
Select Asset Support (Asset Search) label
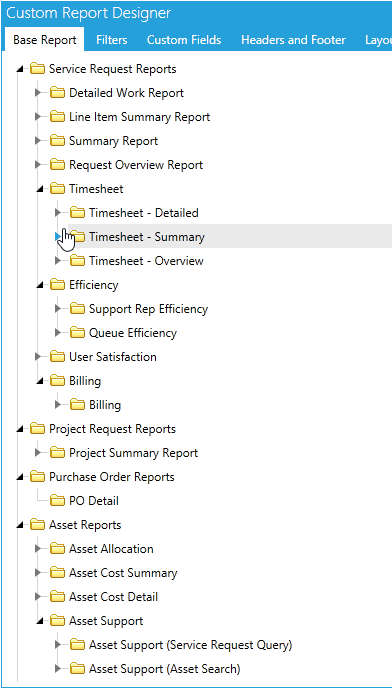coord(165,669)
